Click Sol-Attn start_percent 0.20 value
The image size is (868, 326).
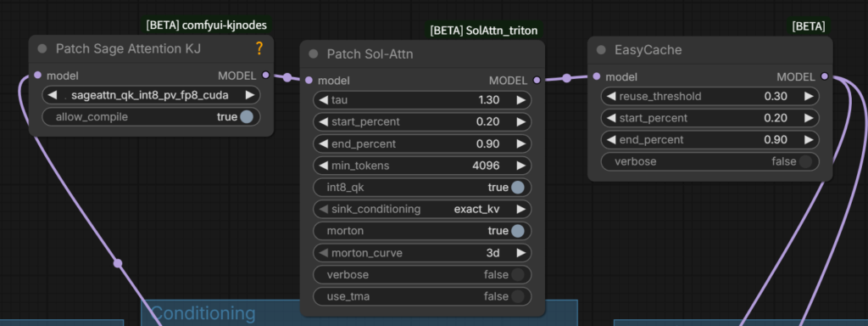pos(487,121)
